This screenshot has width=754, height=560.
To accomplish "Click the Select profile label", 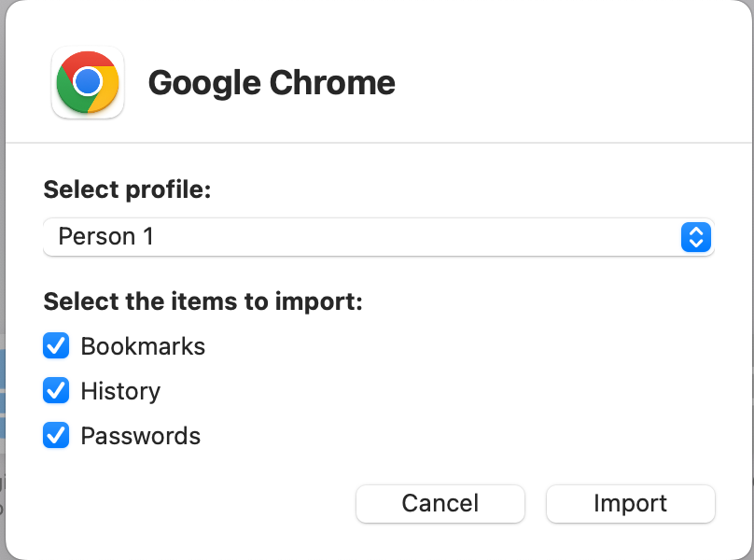I will click(x=127, y=189).
